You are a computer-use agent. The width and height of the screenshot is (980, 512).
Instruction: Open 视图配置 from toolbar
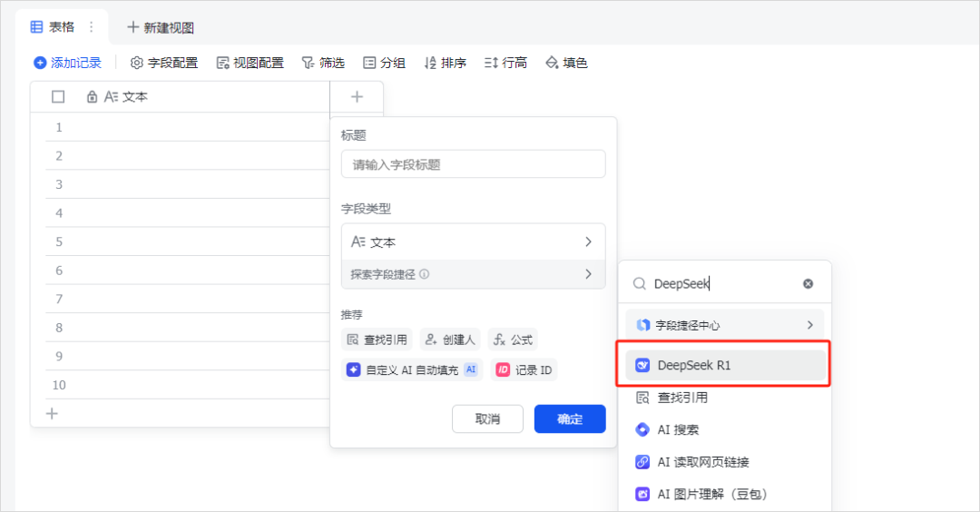[250, 63]
